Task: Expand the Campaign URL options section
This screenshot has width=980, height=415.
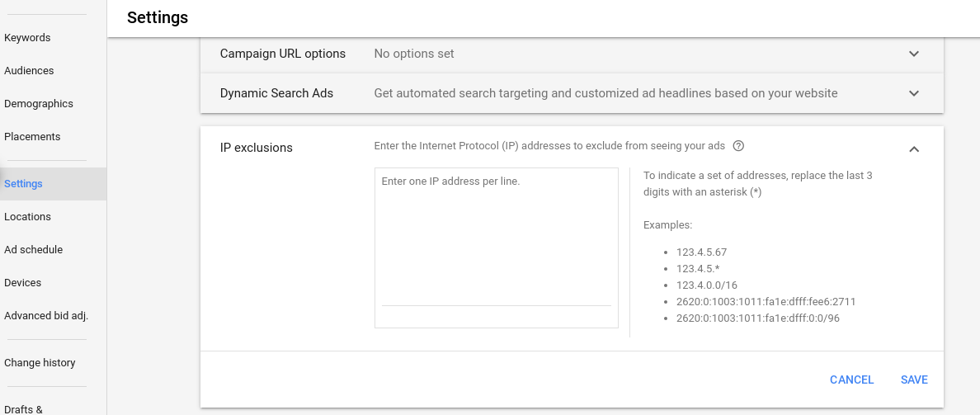Action: tap(913, 54)
